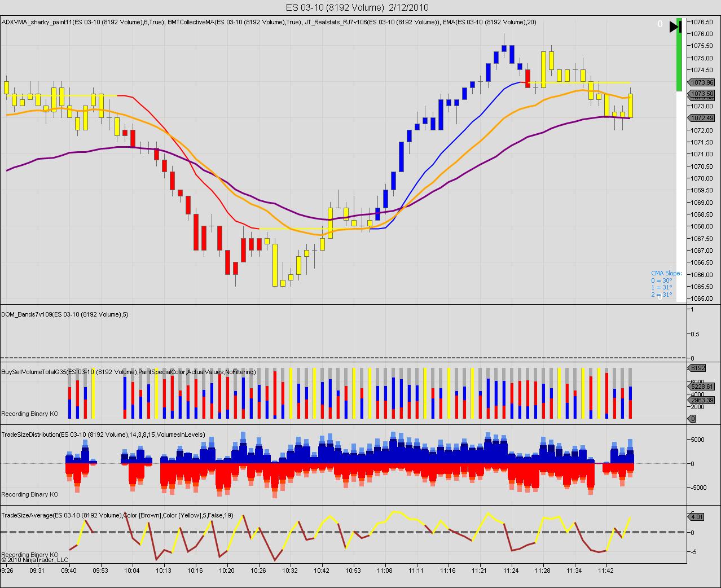Click the 1073.50 price marker tag
This screenshot has height=588, width=721.
[x=702, y=94]
